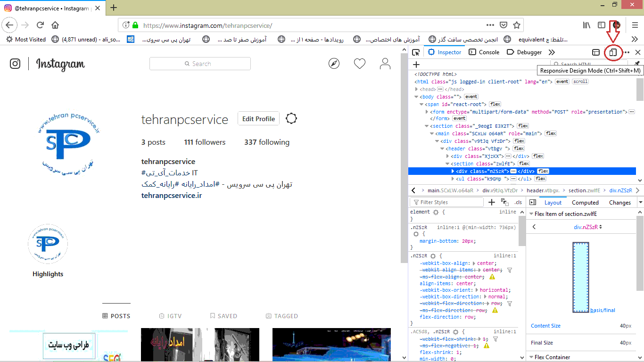Bookmark this page with star icon
644x362 pixels.
point(517,25)
